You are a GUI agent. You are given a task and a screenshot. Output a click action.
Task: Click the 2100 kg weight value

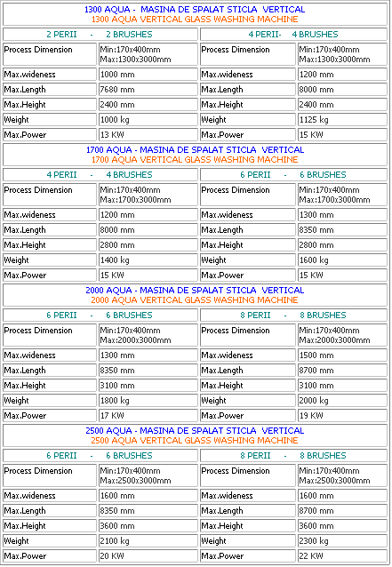(148, 541)
